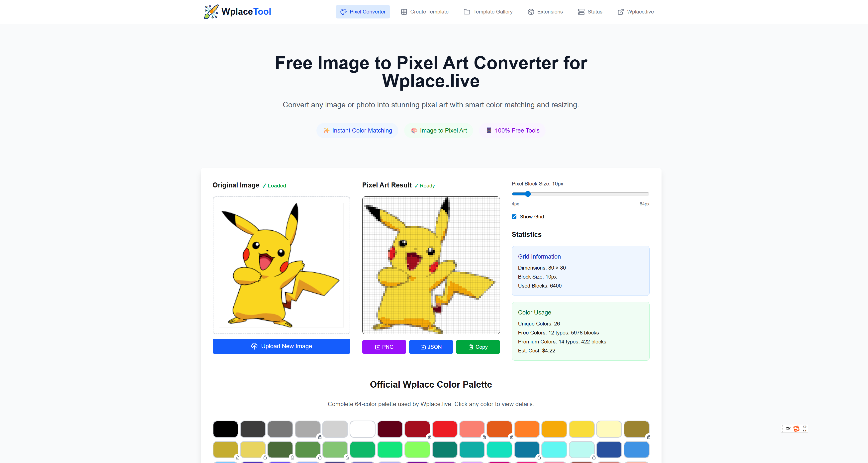Click the server icon beside Status
The height and width of the screenshot is (463, 868).
[x=581, y=12]
